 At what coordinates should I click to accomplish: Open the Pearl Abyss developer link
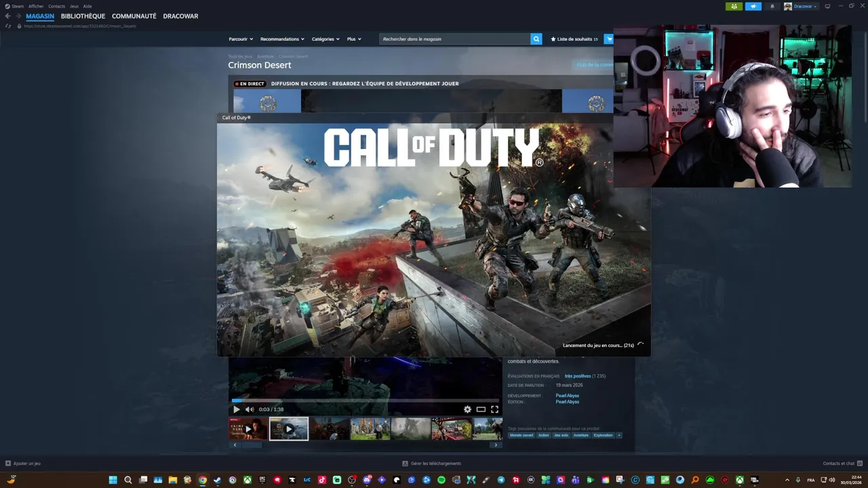[567, 396]
